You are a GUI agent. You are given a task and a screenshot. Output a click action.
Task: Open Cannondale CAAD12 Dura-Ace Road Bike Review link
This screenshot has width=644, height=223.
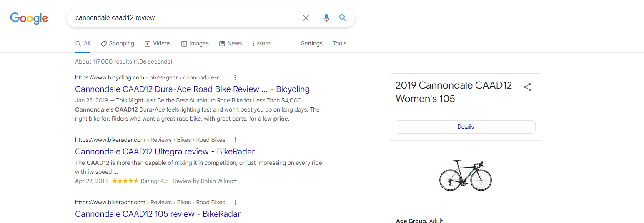point(192,89)
